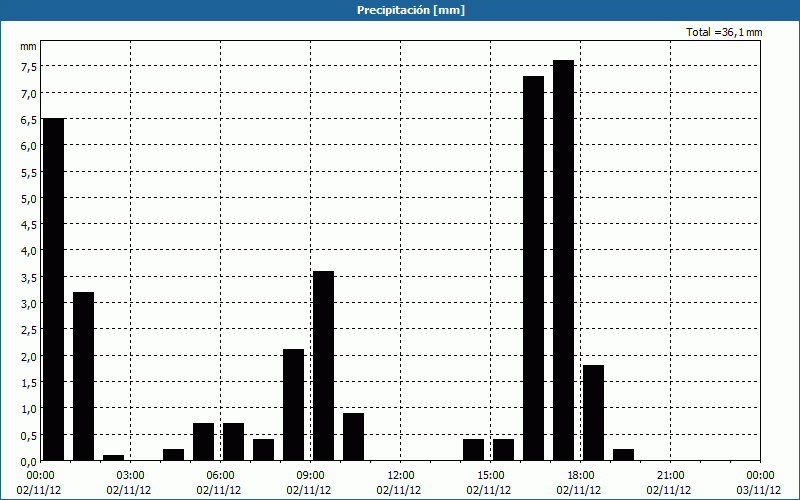Pick the tiny 0,1 mm bar before 03:00
The height and width of the screenshot is (500, 800).
point(113,458)
